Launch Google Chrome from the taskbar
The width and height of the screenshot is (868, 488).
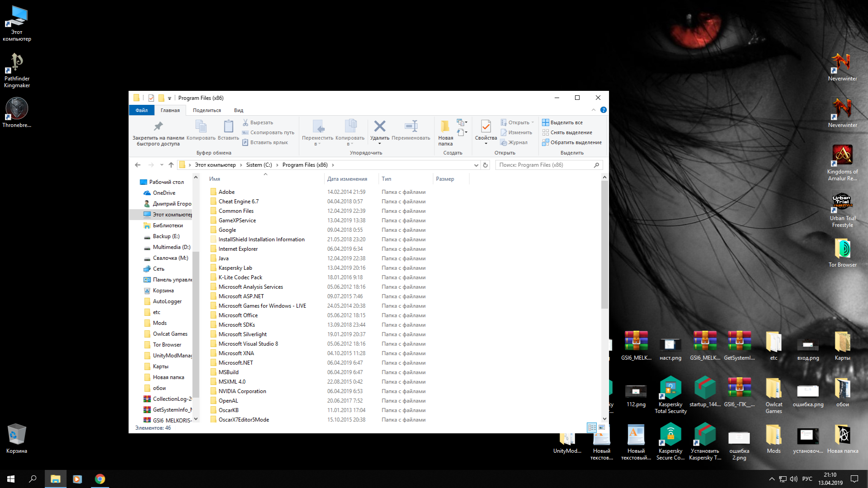tap(100, 479)
